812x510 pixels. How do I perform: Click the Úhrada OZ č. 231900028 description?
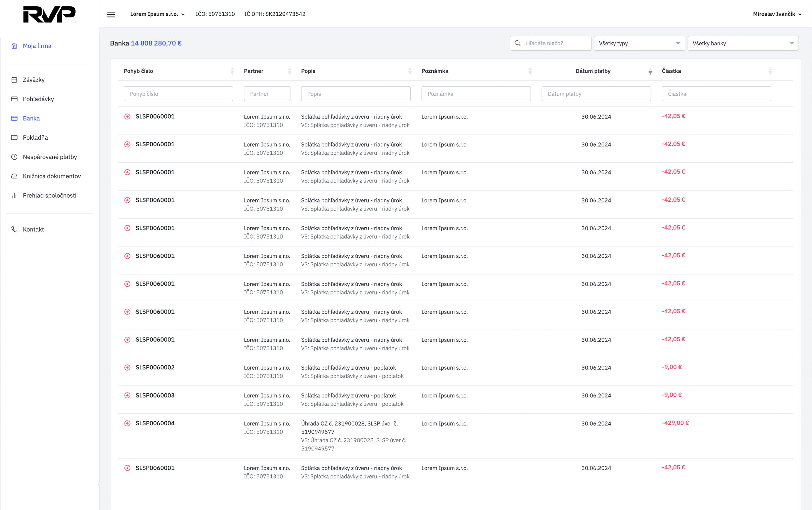[x=349, y=428]
